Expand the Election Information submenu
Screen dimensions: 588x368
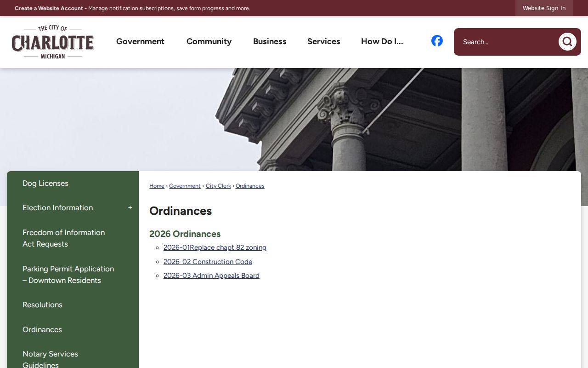[x=130, y=208]
